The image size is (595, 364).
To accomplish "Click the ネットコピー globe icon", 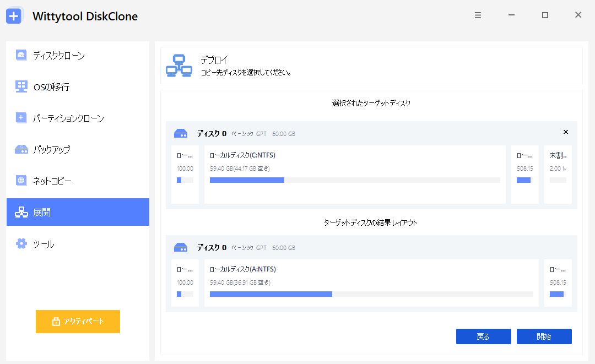I will (21, 181).
